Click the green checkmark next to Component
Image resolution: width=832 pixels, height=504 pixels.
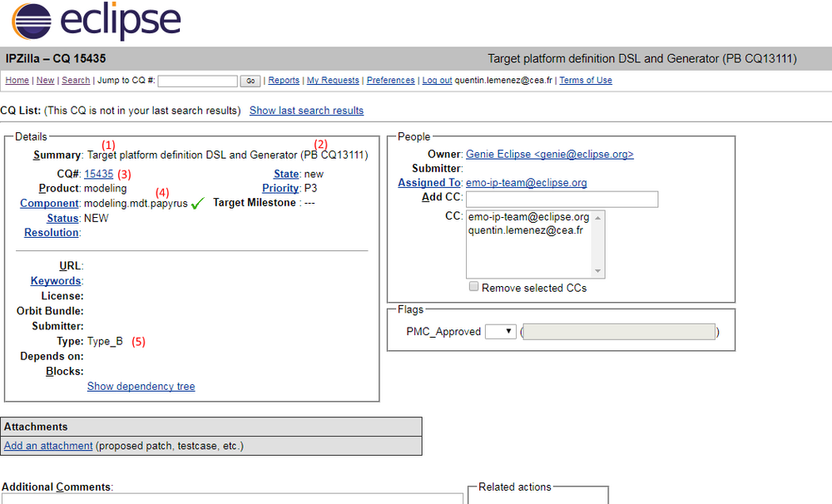197,203
